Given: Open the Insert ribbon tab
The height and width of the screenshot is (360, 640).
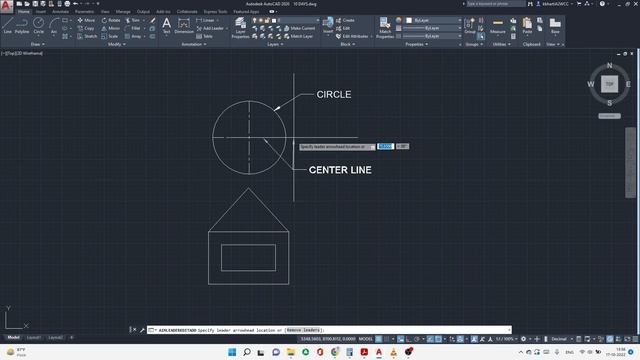Looking at the screenshot, I should click(x=41, y=12).
